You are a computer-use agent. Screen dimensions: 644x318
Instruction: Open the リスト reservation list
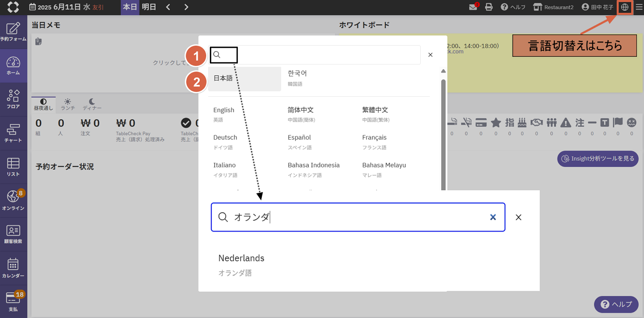tap(13, 167)
